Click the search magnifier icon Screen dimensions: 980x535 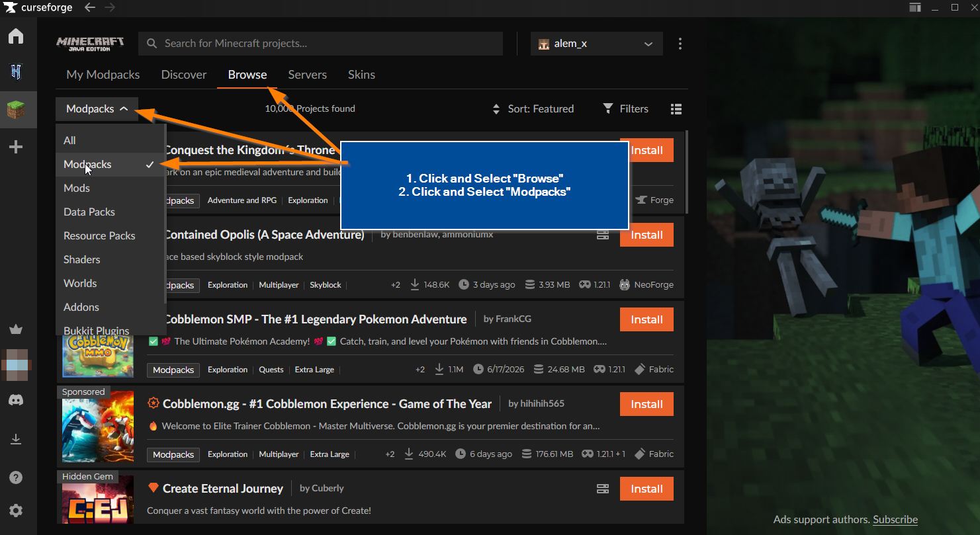tap(152, 44)
